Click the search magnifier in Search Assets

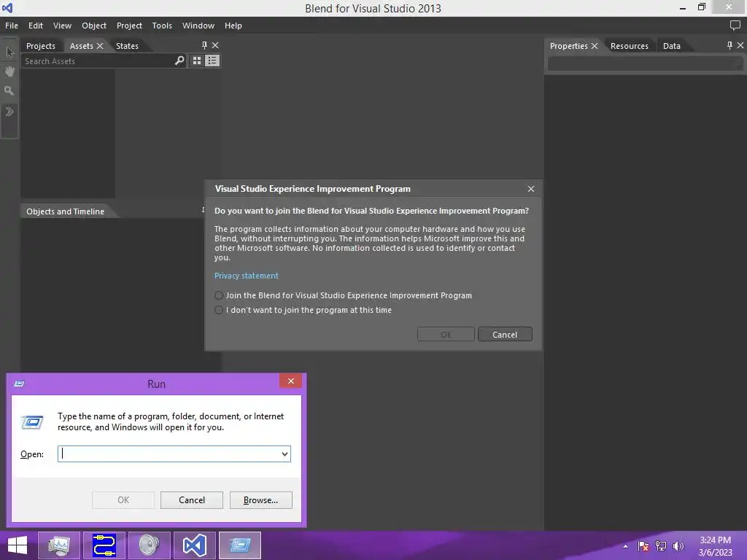point(179,61)
